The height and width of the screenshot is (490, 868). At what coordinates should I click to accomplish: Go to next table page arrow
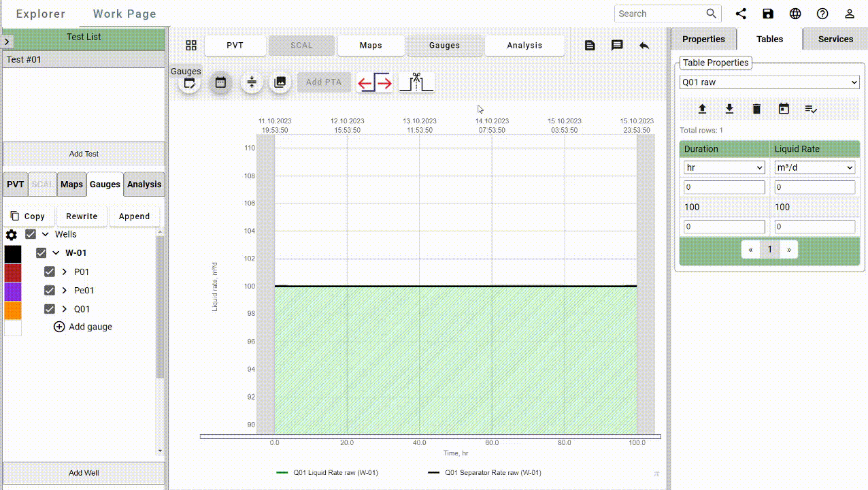pyautogui.click(x=789, y=250)
